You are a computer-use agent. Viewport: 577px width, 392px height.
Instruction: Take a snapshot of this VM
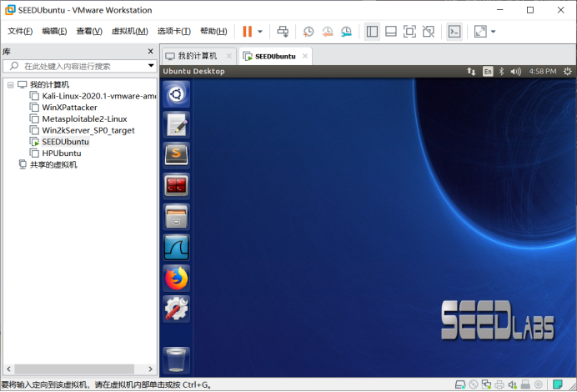pyautogui.click(x=309, y=32)
